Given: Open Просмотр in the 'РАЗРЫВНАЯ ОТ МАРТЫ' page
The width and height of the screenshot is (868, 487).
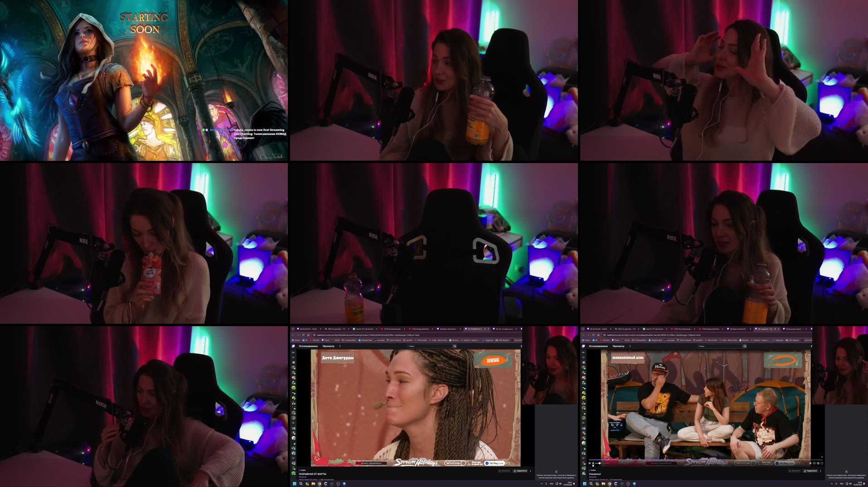Looking at the screenshot, I should click(x=329, y=346).
